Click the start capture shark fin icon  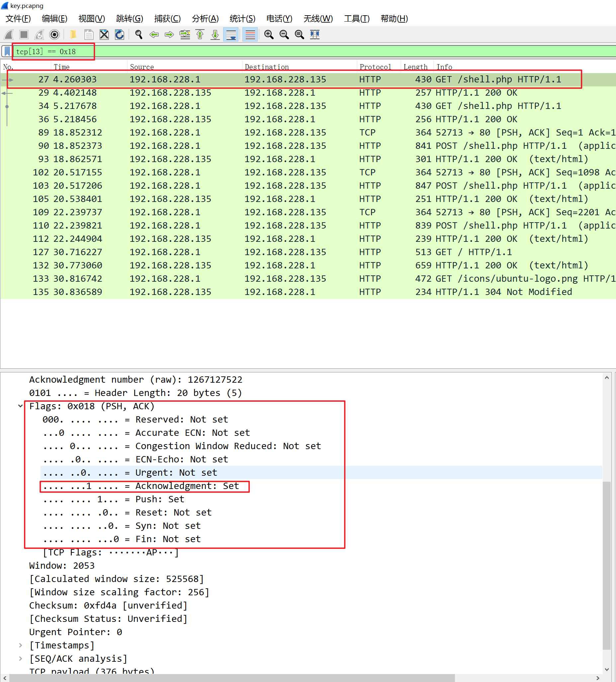[x=9, y=35]
